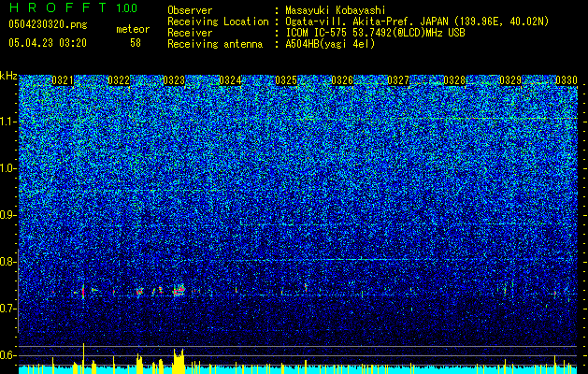588x374 pixels.
Task: Click the 1.1 kHz axis label
Action: point(7,122)
